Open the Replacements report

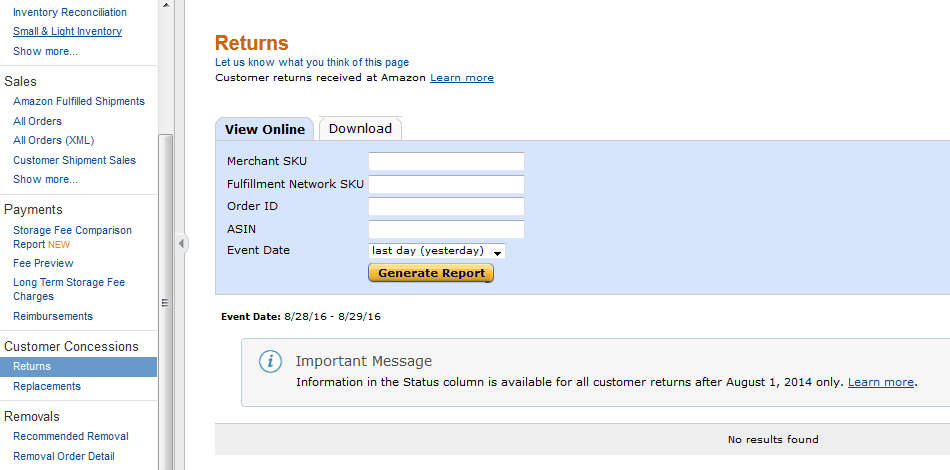47,387
